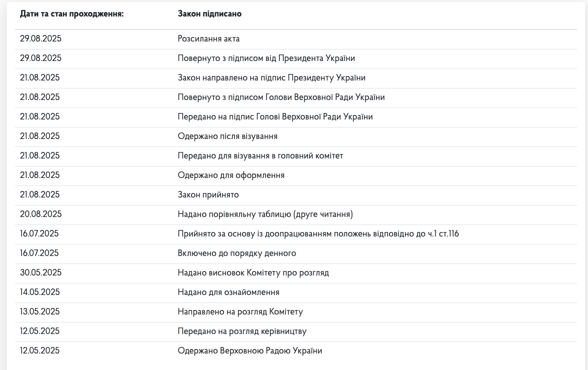The image size is (588, 370).
Task: Click the 'Дати та стан проходження:' header label
Action: (x=71, y=14)
